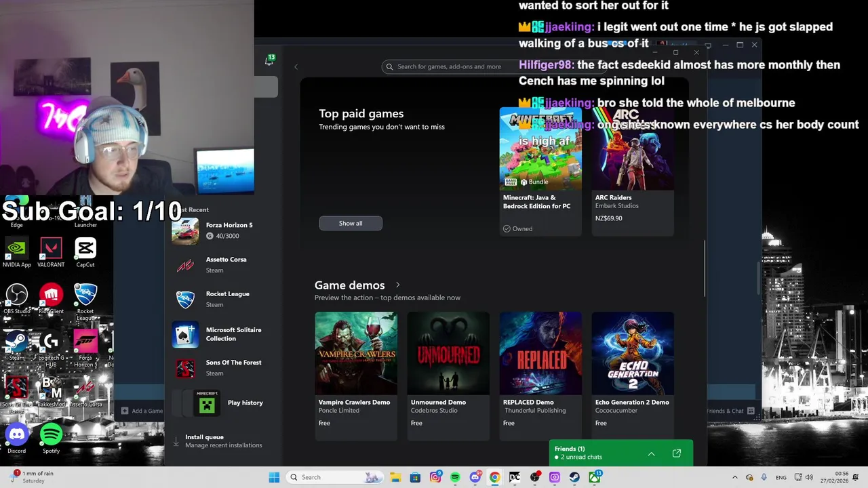
Task: Open Microsoft Store from taskbar
Action: [x=415, y=477]
